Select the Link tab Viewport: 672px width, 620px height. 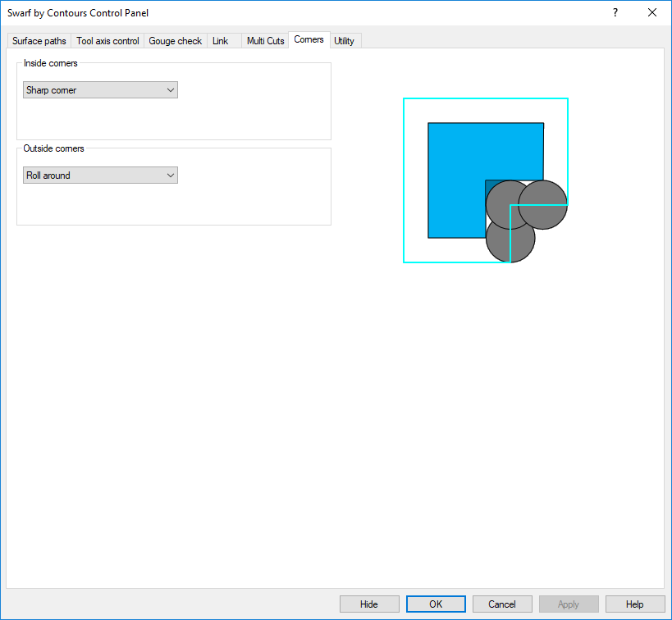coord(220,41)
